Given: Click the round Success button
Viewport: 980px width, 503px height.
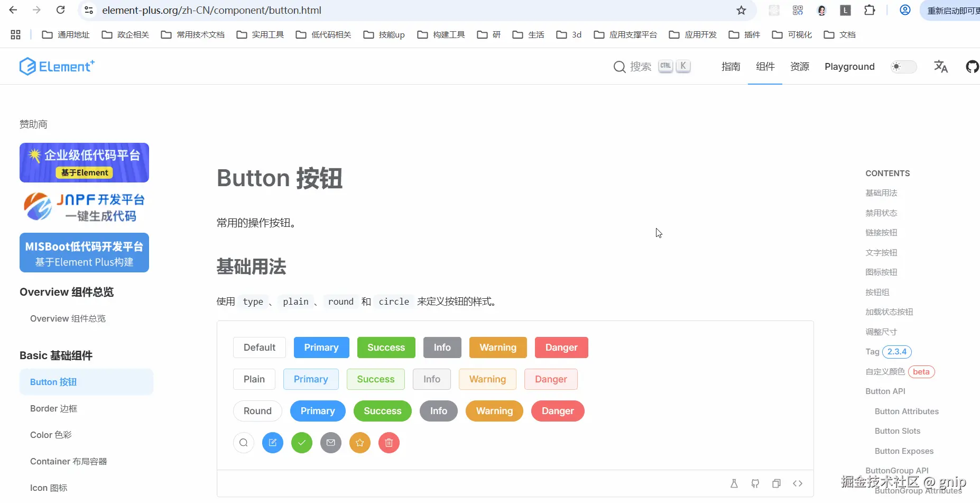Looking at the screenshot, I should coord(383,411).
